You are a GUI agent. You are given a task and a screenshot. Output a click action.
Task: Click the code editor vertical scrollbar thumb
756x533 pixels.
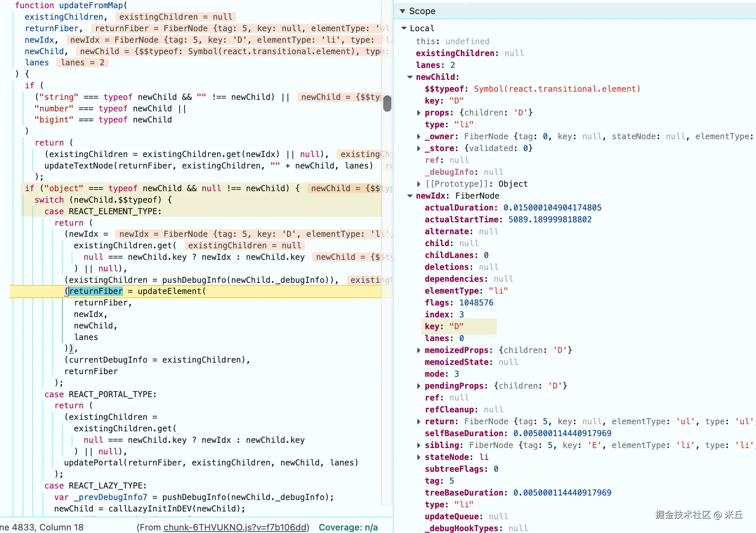[387, 103]
